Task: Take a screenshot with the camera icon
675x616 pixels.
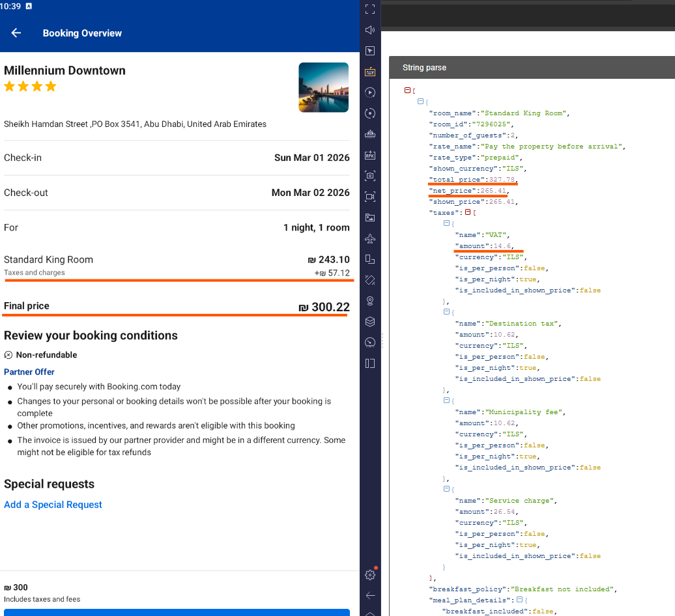Action: (370, 176)
